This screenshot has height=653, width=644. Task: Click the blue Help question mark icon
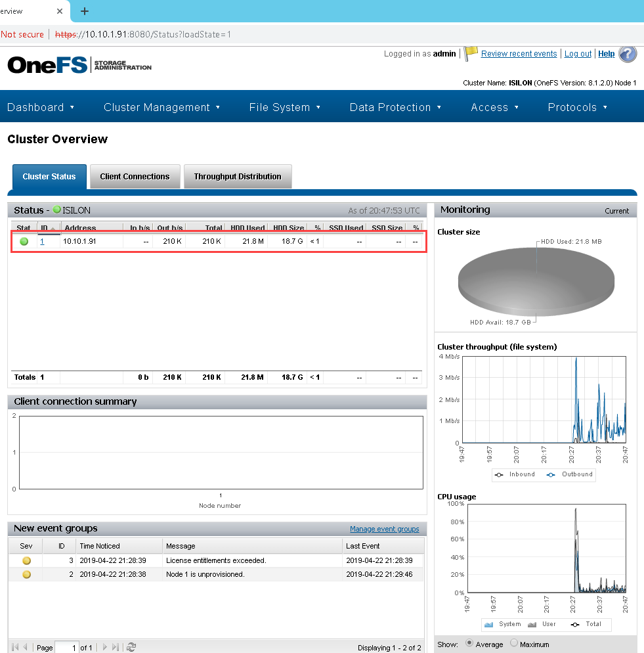point(628,54)
